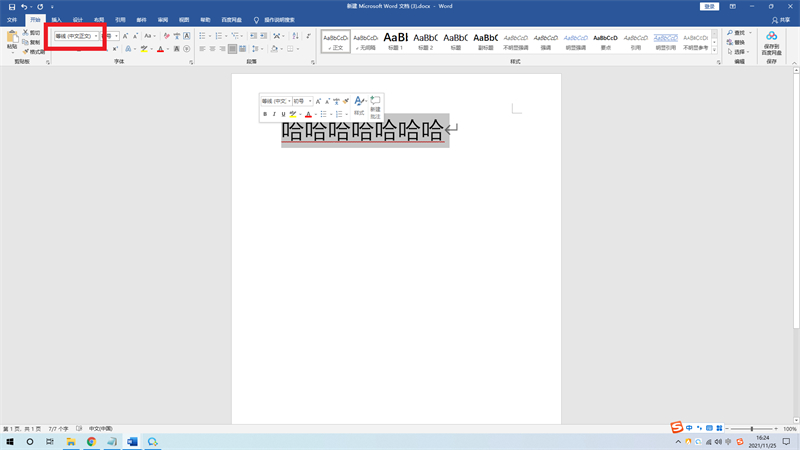
Task: Click the lightbulb tell-me search icon
Action: click(x=257, y=20)
